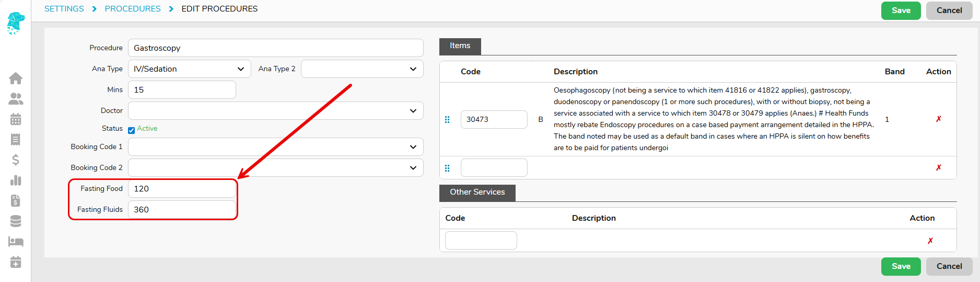The image size is (980, 282).
Task: Open the Ana Type dropdown
Action: [x=189, y=69]
